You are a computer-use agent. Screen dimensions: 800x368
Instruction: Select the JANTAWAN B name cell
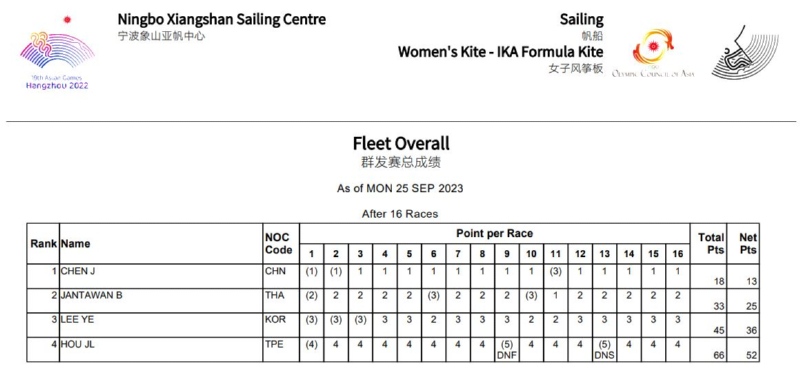tap(91, 295)
